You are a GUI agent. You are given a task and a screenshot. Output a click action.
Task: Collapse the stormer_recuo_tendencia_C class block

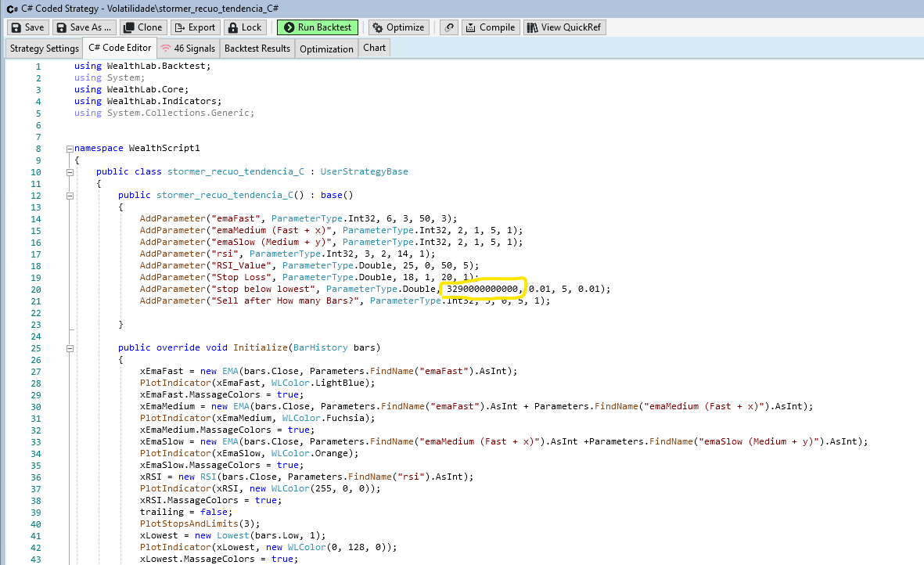[70, 171]
